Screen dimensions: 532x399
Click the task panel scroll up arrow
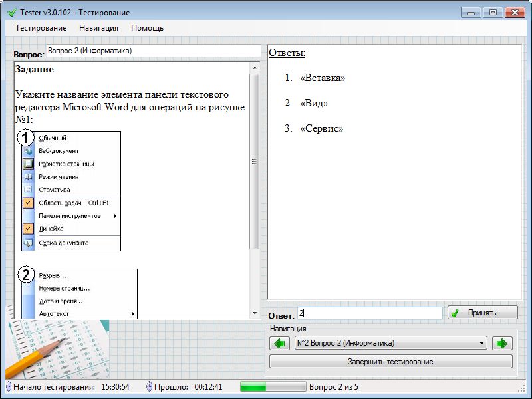(x=255, y=68)
